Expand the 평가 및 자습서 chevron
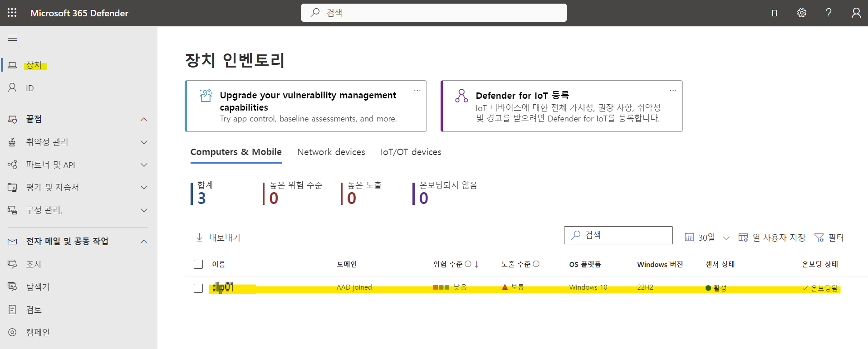Screen dimensions: 868x349 (x=144, y=188)
